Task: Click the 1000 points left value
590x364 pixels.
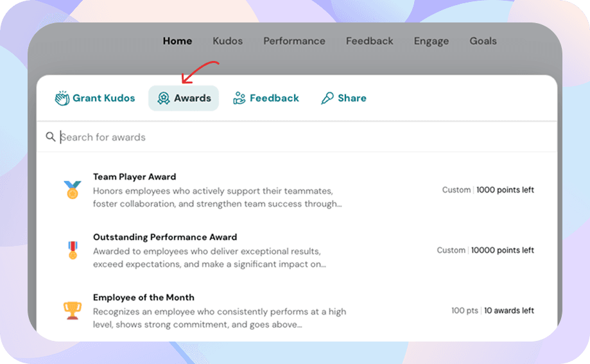Action: coord(505,190)
